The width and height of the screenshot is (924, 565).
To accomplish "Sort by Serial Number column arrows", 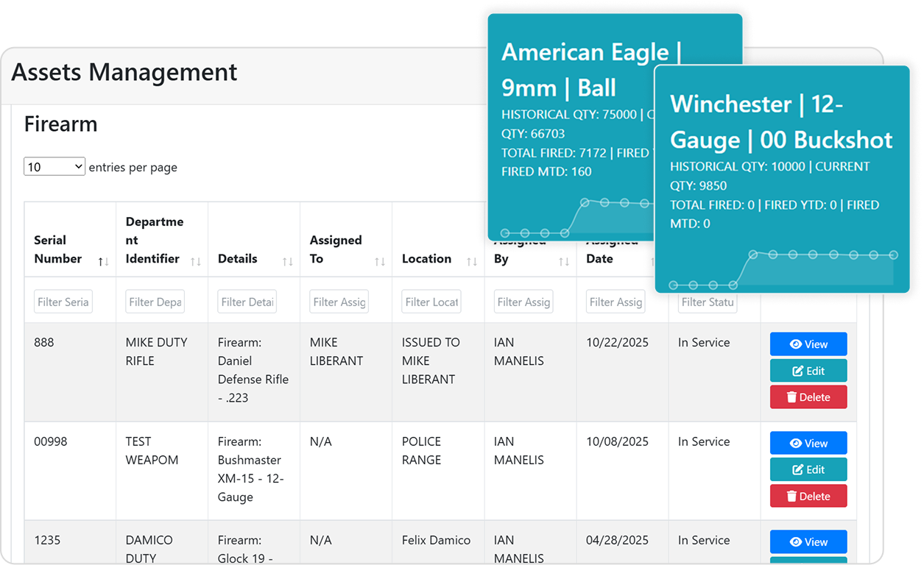I will 103,261.
